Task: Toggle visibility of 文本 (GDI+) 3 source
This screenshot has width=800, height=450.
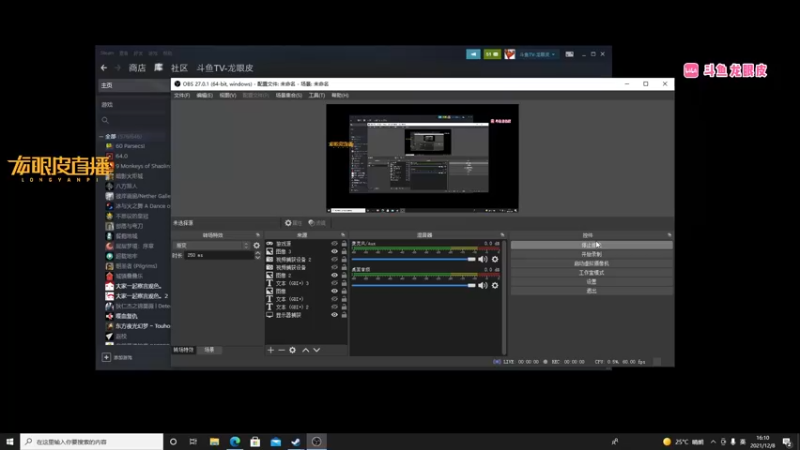Action: tap(334, 283)
